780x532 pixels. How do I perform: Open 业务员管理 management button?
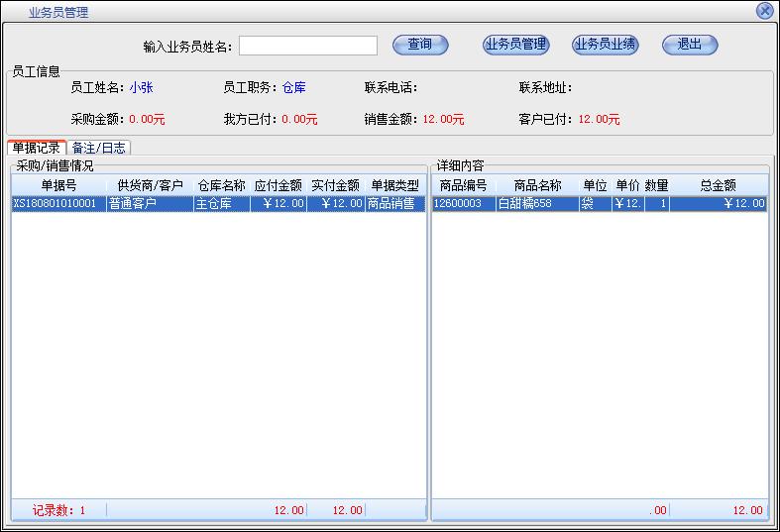pos(515,45)
